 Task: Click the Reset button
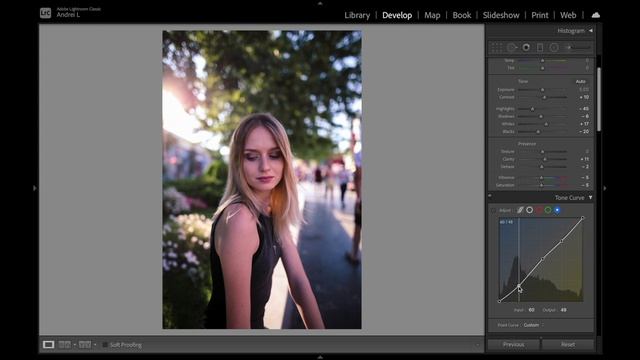coord(568,344)
